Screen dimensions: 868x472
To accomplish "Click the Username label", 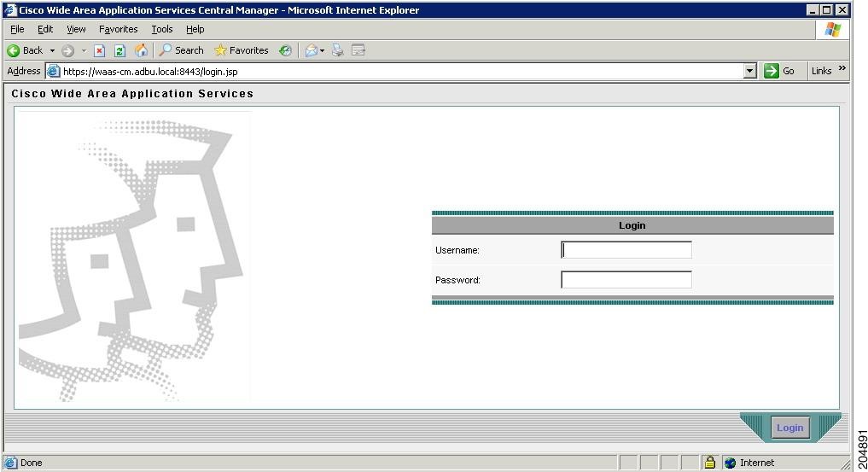I will click(x=457, y=250).
